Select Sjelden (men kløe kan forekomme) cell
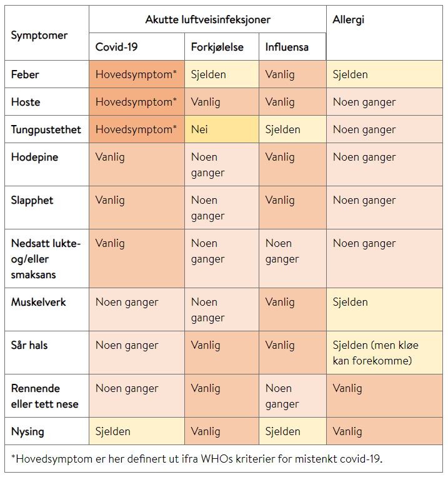448x477 pixels. (x=384, y=353)
